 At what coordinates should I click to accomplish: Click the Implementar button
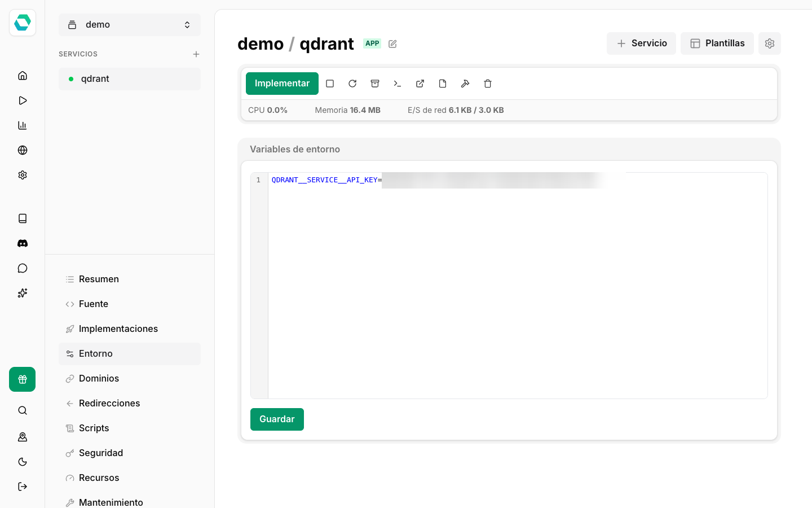pos(282,84)
